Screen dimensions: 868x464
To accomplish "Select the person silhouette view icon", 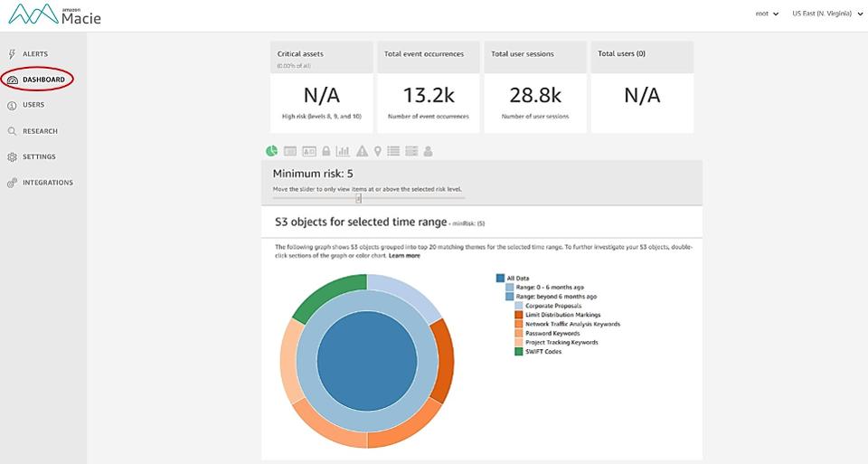I will point(428,151).
